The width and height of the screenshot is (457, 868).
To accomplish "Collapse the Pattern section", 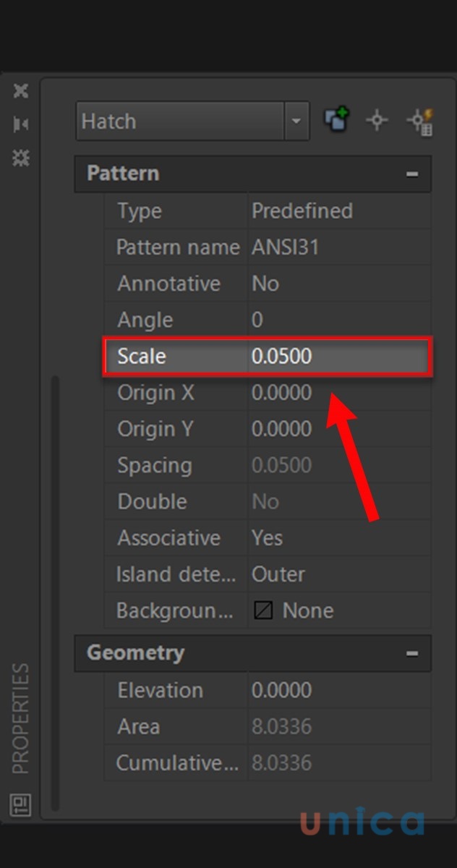I will (x=412, y=174).
